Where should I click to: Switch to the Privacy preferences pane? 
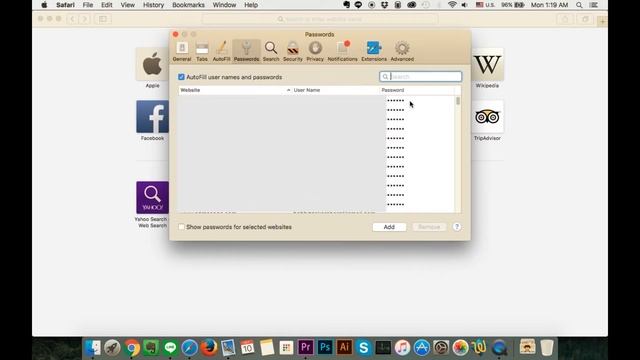315,51
